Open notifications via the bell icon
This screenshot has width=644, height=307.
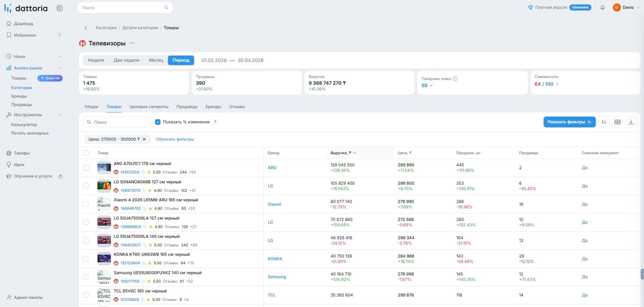[602, 8]
